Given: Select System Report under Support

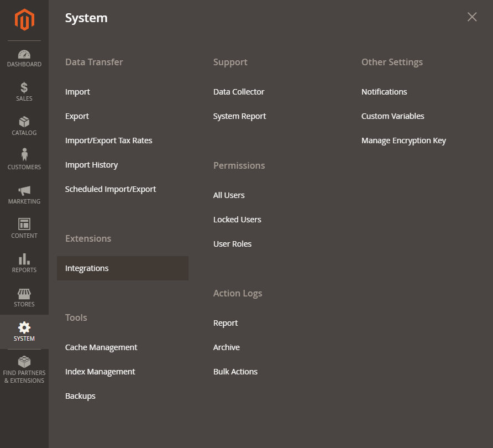Looking at the screenshot, I should pos(239,116).
